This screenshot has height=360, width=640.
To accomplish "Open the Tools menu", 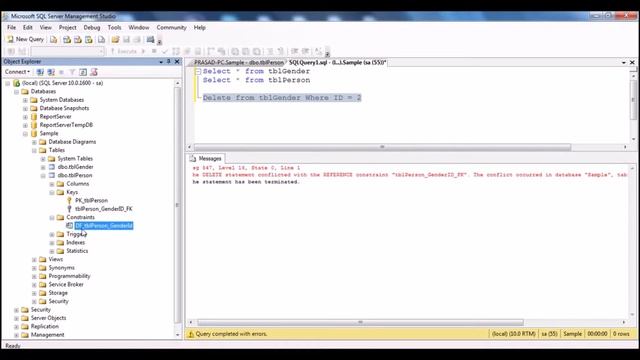I will pyautogui.click(x=114, y=27).
